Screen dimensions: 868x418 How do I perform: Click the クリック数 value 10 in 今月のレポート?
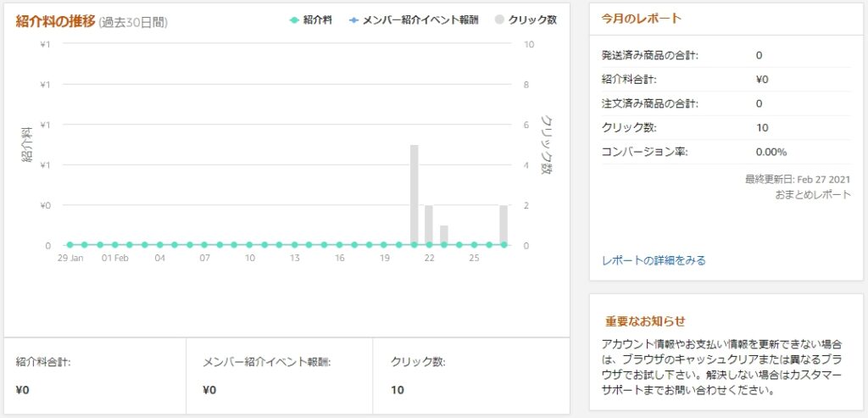click(x=762, y=128)
